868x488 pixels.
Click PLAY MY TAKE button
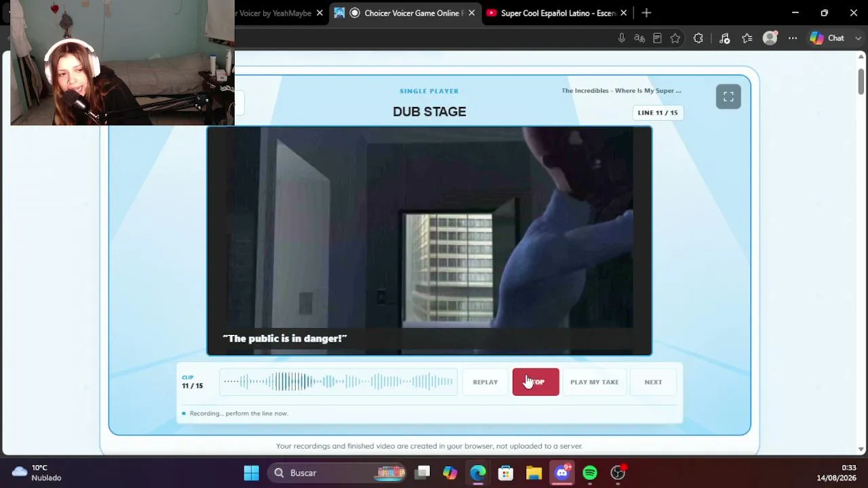(594, 382)
